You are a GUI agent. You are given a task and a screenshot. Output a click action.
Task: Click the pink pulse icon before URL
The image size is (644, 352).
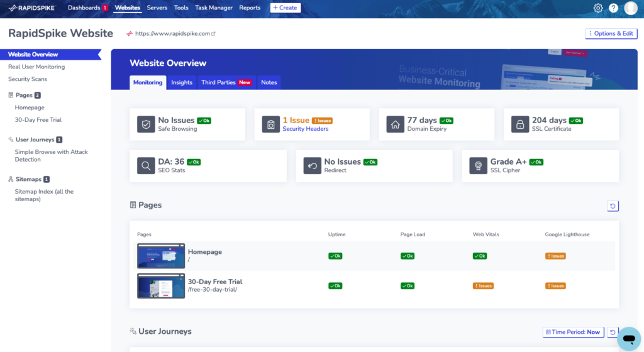[x=130, y=34]
